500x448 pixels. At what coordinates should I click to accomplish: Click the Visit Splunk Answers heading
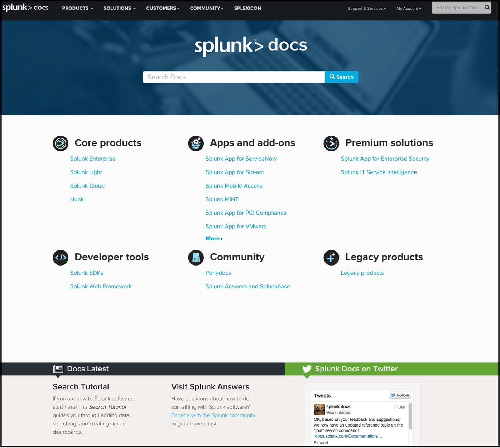(x=210, y=387)
